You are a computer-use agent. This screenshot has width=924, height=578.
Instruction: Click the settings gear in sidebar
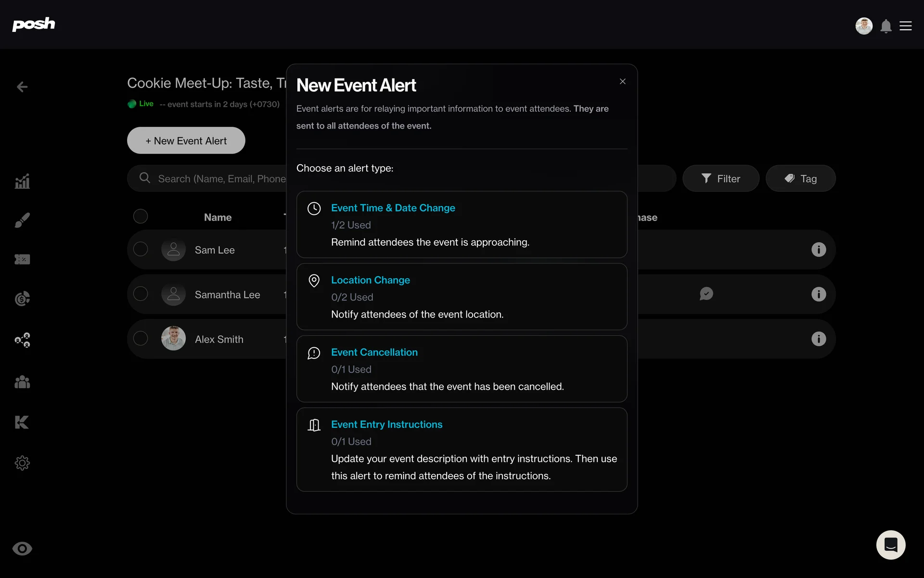click(x=22, y=463)
